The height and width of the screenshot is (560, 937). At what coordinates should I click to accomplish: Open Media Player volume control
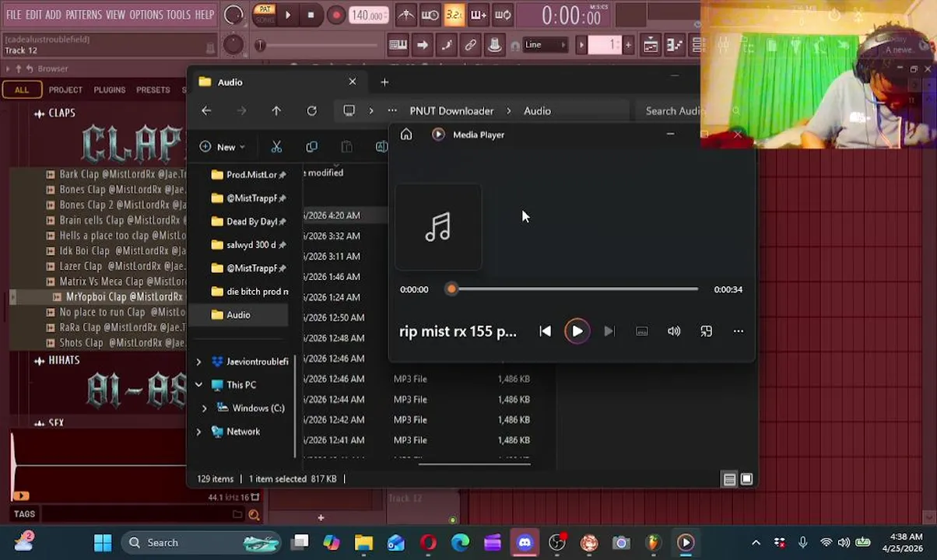point(674,331)
